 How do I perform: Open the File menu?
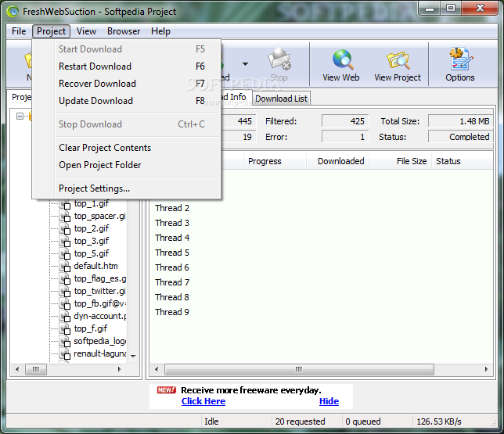(x=19, y=31)
